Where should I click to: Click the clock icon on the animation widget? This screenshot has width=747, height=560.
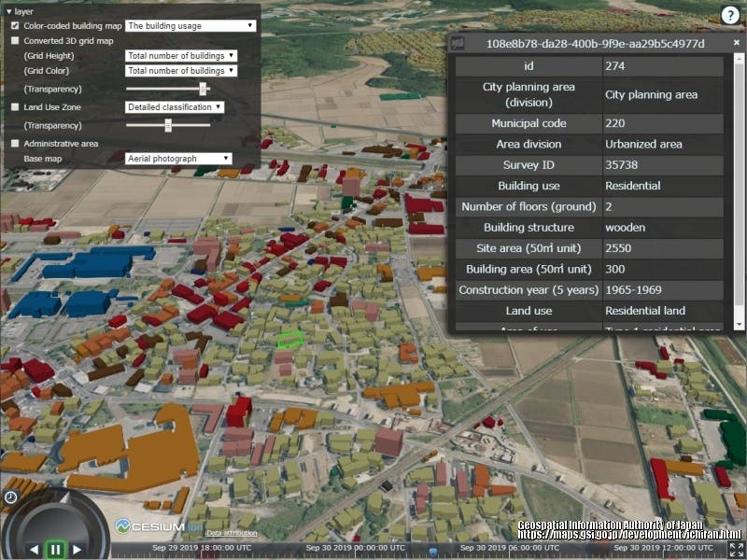tap(10, 497)
